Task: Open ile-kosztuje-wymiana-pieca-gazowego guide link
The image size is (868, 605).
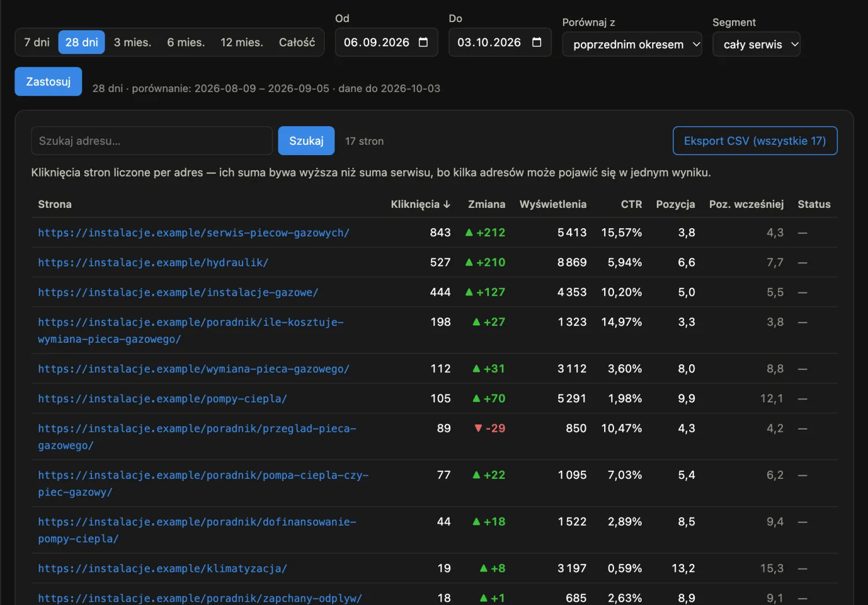Action: (x=190, y=331)
